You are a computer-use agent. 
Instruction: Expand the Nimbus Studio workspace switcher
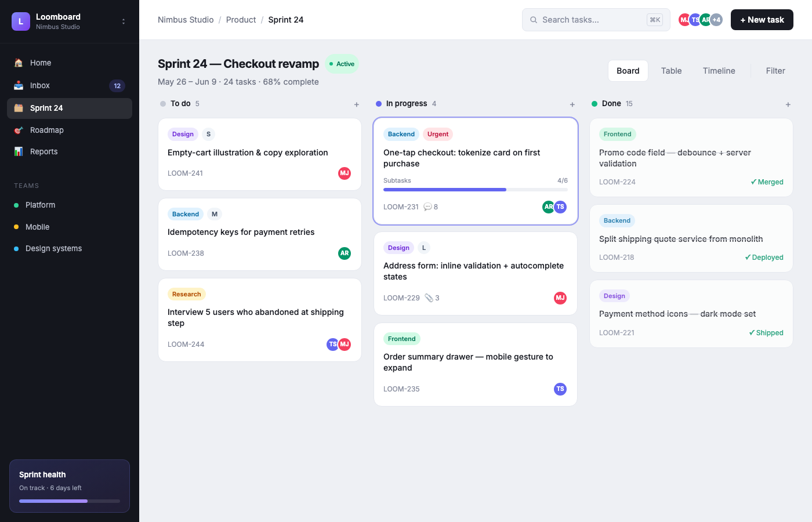[124, 21]
